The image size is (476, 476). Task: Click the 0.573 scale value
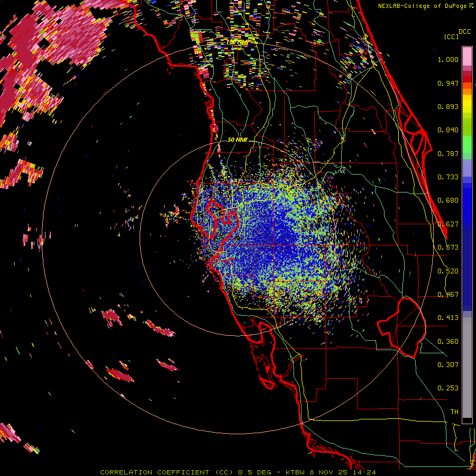(x=448, y=248)
